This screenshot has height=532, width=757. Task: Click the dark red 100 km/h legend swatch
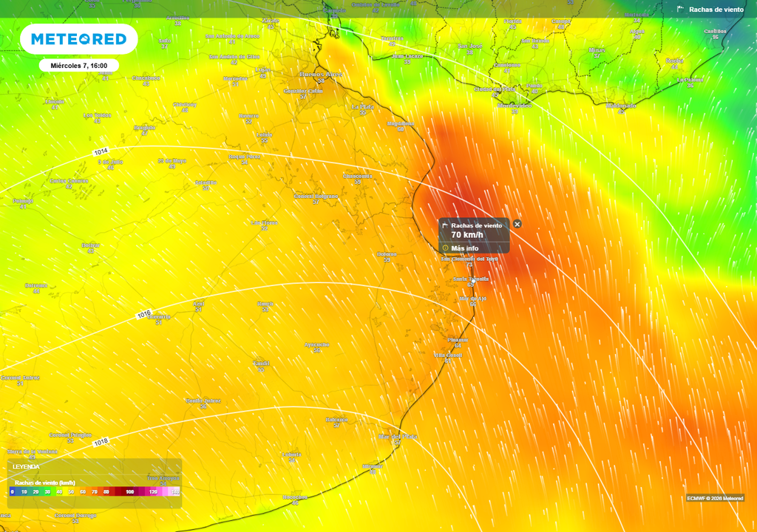point(129,491)
